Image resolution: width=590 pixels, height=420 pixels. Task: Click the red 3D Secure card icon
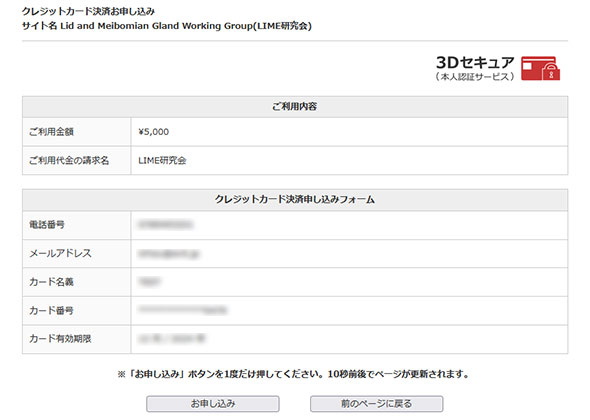coord(540,68)
